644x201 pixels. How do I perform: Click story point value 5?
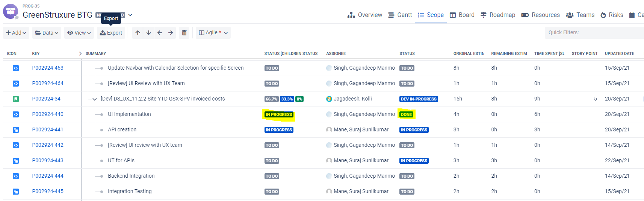[x=596, y=99]
